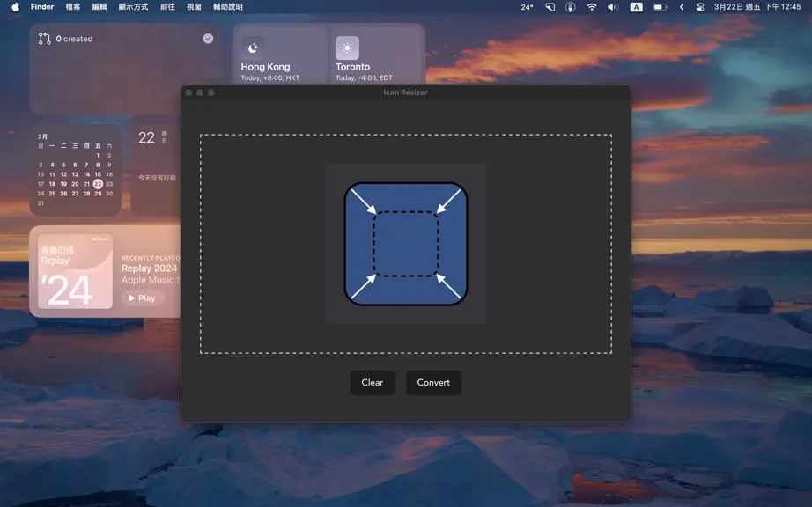Viewport: 812px width, 507px height.
Task: Click the Convert button
Action: tap(433, 382)
